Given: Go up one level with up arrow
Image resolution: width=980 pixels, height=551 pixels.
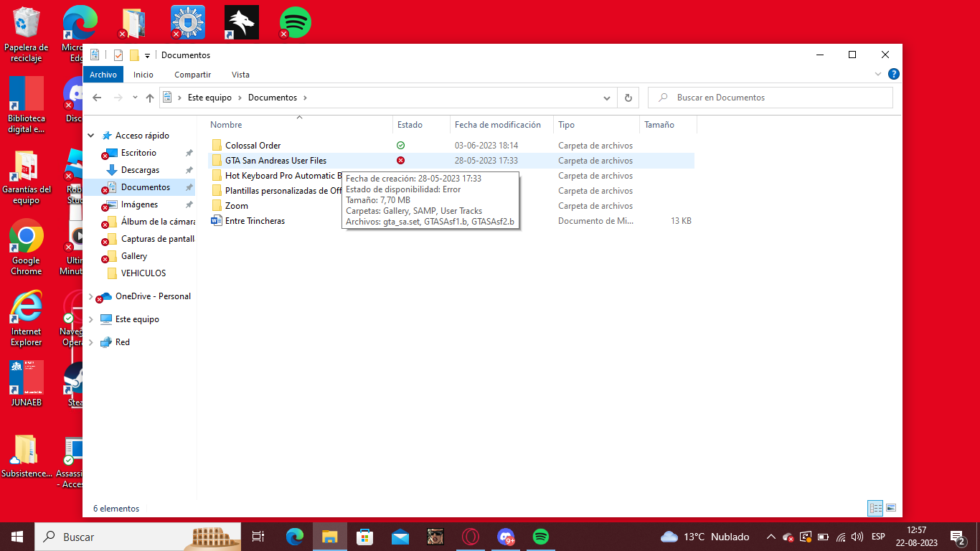Looking at the screenshot, I should point(149,98).
